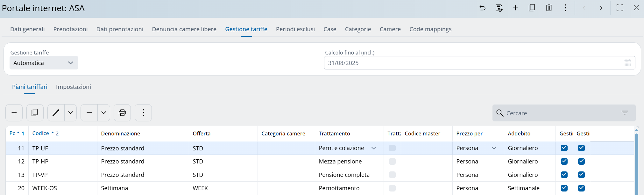Sort by Codice column header
This screenshot has width=644, height=195.
tap(63, 134)
